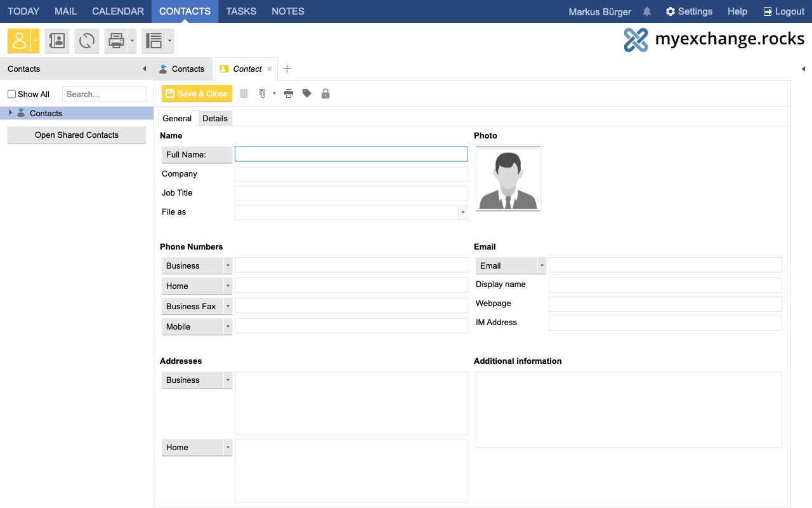Select the General tab

point(177,118)
